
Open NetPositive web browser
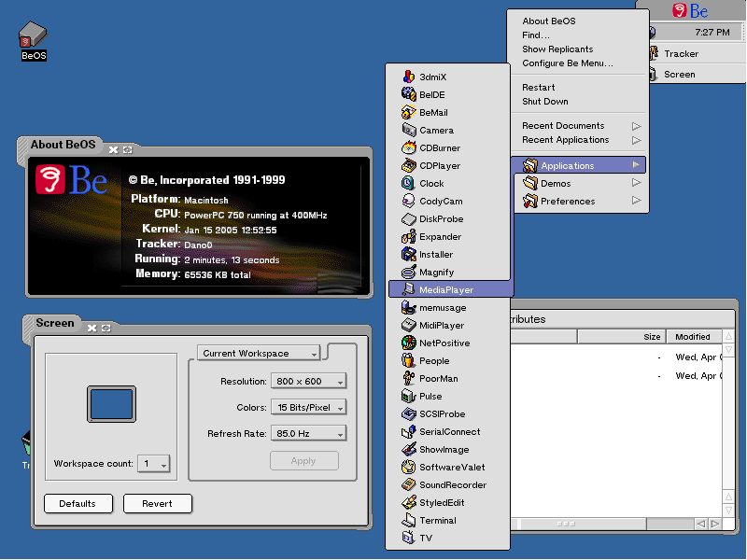[x=447, y=343]
